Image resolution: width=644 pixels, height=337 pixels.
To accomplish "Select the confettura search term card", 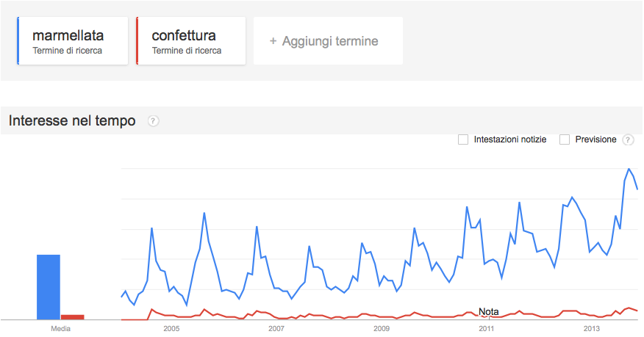I will 191,40.
